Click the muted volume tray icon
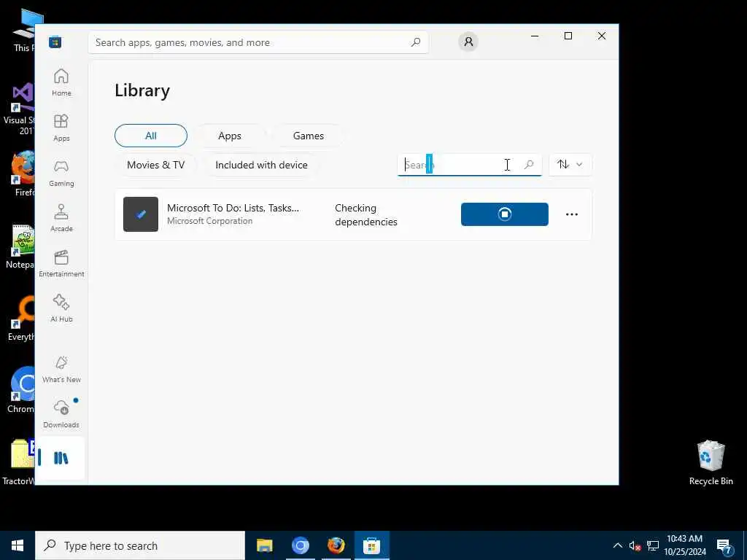747x560 pixels. click(635, 545)
